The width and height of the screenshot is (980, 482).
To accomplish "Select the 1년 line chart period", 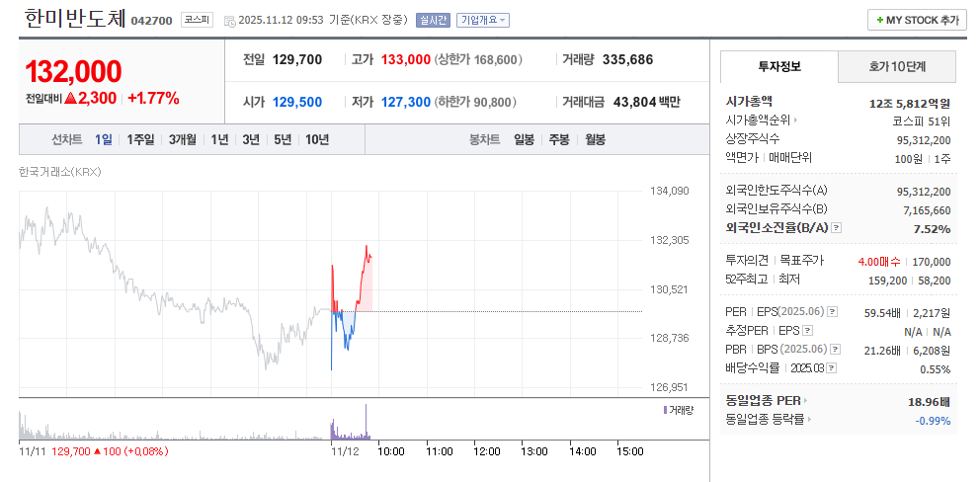I will coord(219,140).
